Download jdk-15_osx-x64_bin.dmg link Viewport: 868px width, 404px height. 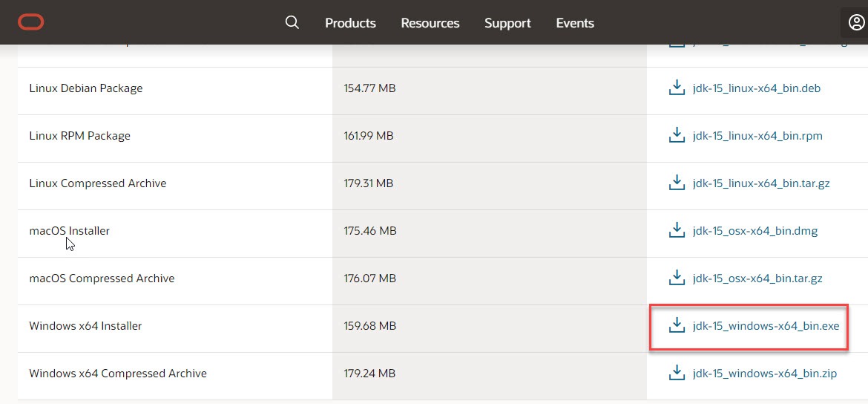tap(755, 230)
